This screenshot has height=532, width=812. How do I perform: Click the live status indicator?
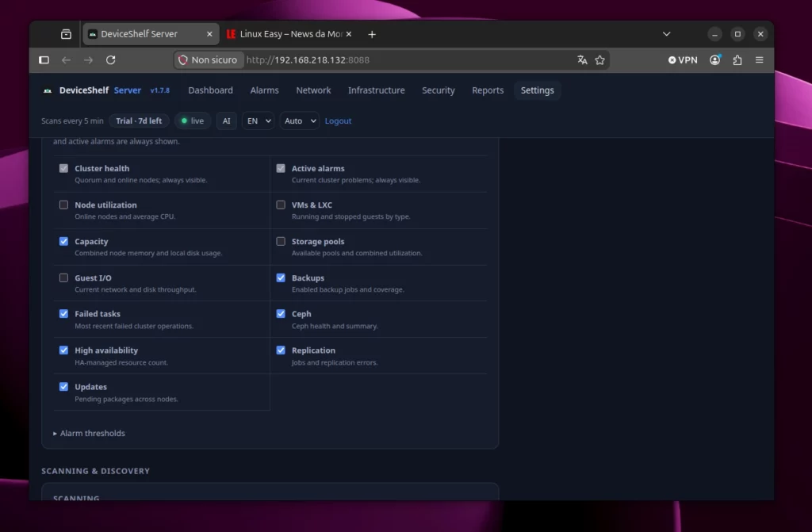click(192, 121)
